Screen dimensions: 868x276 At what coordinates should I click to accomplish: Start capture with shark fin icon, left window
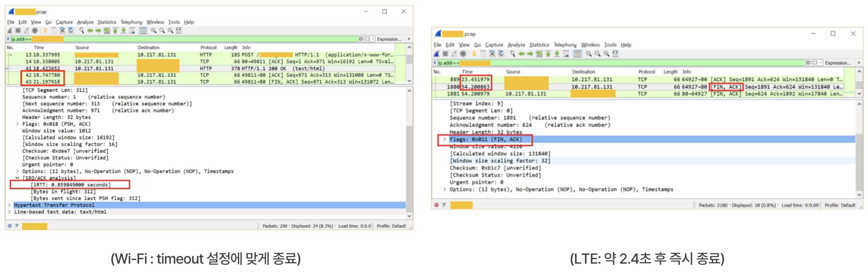click(x=10, y=31)
